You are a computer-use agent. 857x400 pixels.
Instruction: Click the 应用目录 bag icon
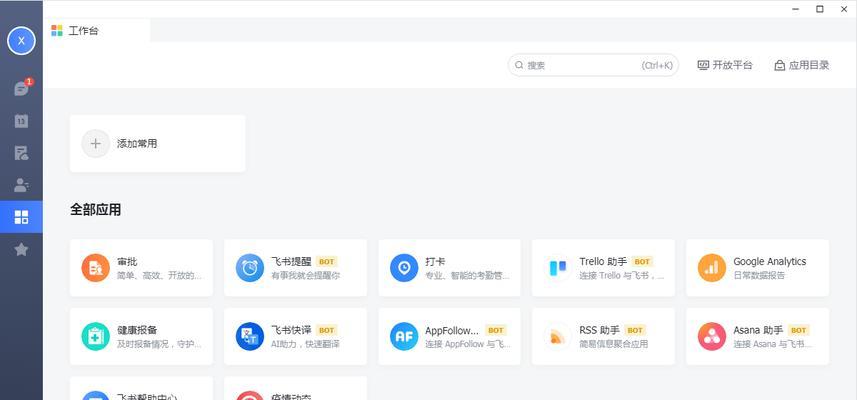(x=780, y=66)
